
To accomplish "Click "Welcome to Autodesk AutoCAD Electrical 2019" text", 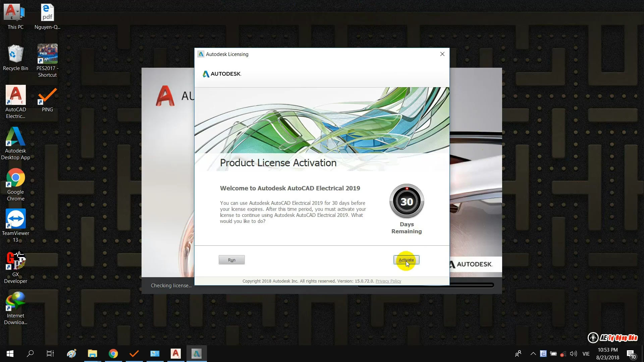I will (290, 188).
